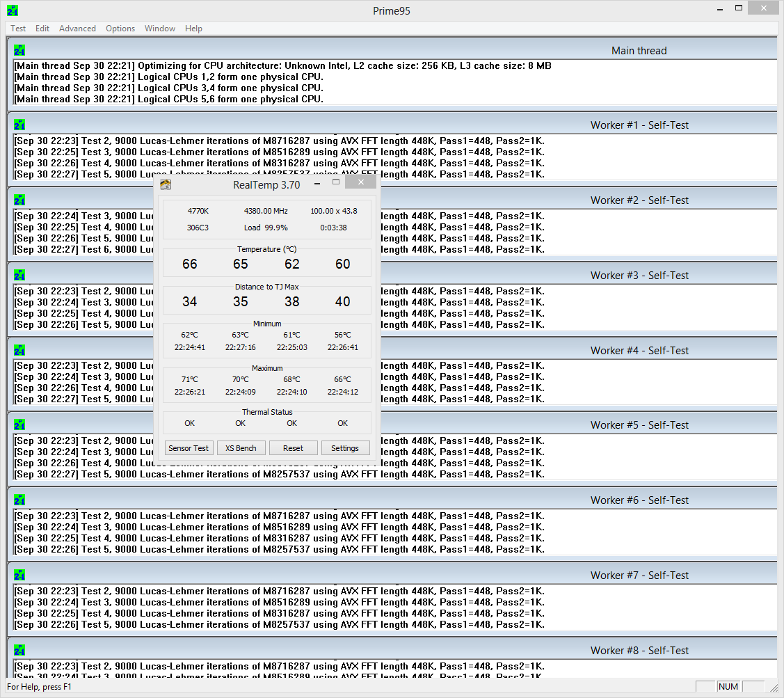Open the Window menu
The image size is (784, 698).
160,29
